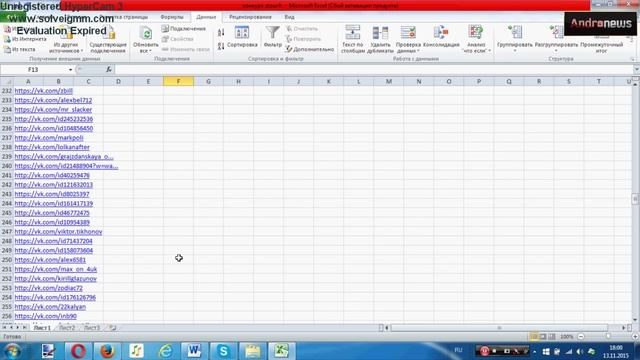Click the insert new sheet tab icon
The height and width of the screenshot is (360, 640).
coord(113,327)
